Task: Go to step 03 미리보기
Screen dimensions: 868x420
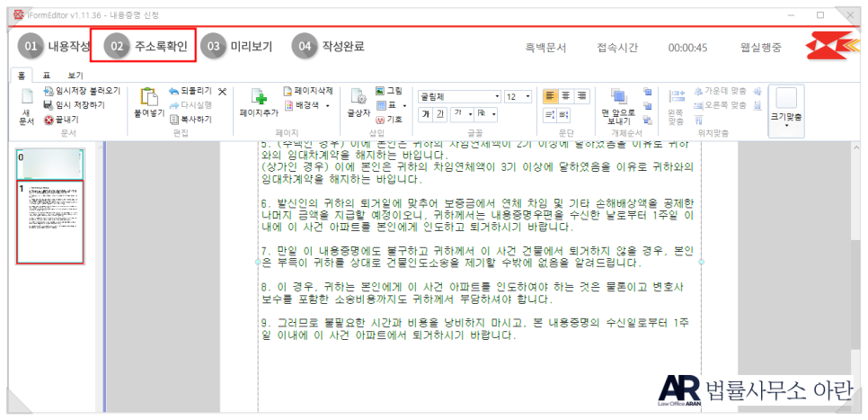Action: click(x=240, y=47)
